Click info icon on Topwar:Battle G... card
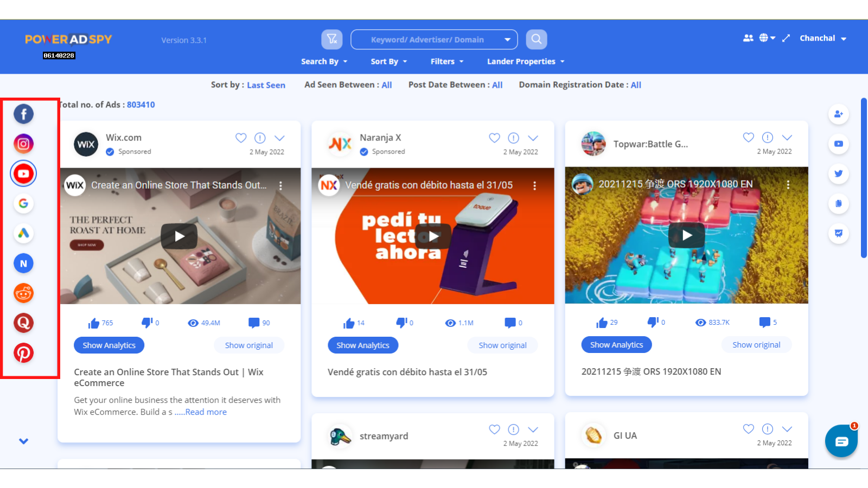This screenshot has height=488, width=868. click(x=768, y=137)
